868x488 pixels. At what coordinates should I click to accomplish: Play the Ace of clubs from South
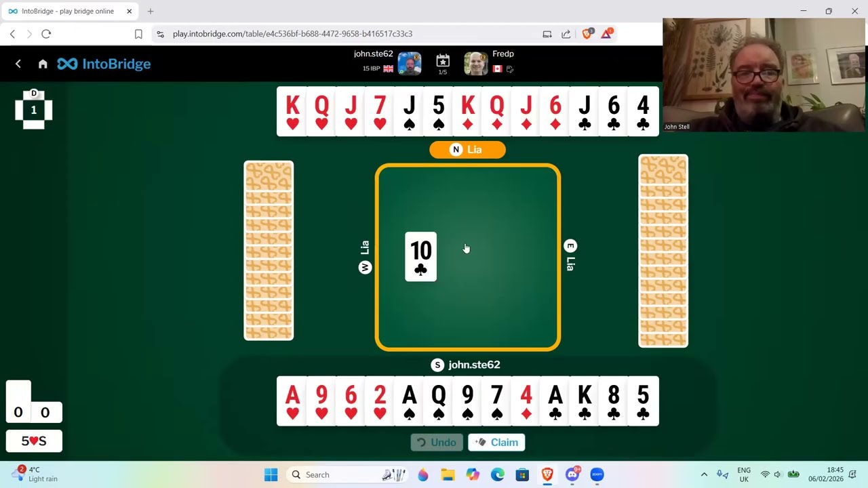[x=555, y=401]
